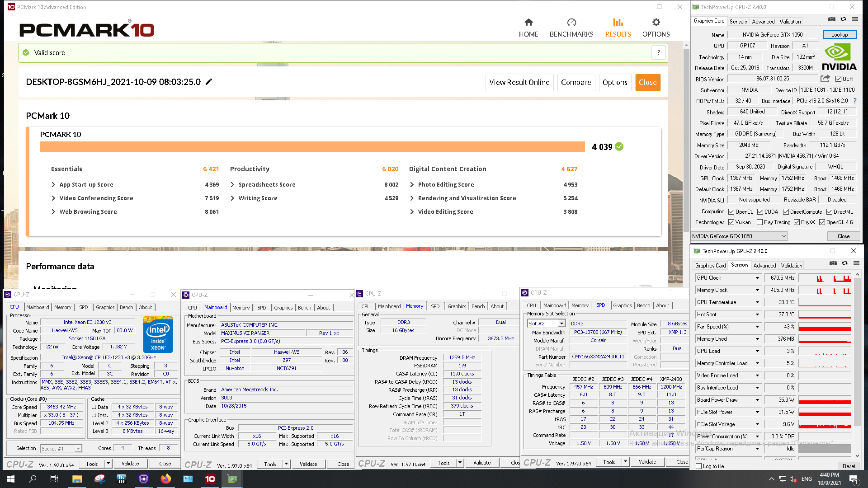Screen dimensions: 868x488
Task: Open CPU-Z taskbar icon
Action: point(144,479)
